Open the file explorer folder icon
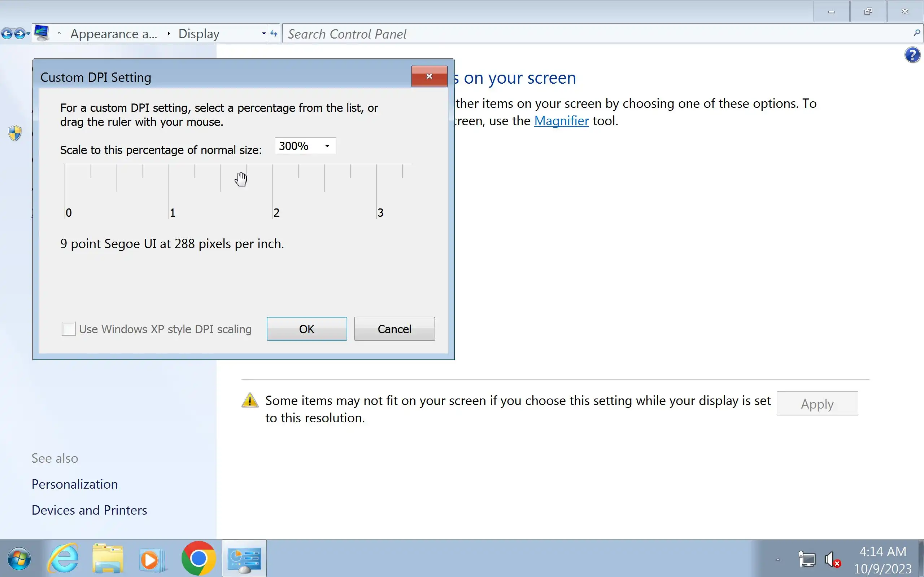This screenshot has width=924, height=577. click(108, 559)
